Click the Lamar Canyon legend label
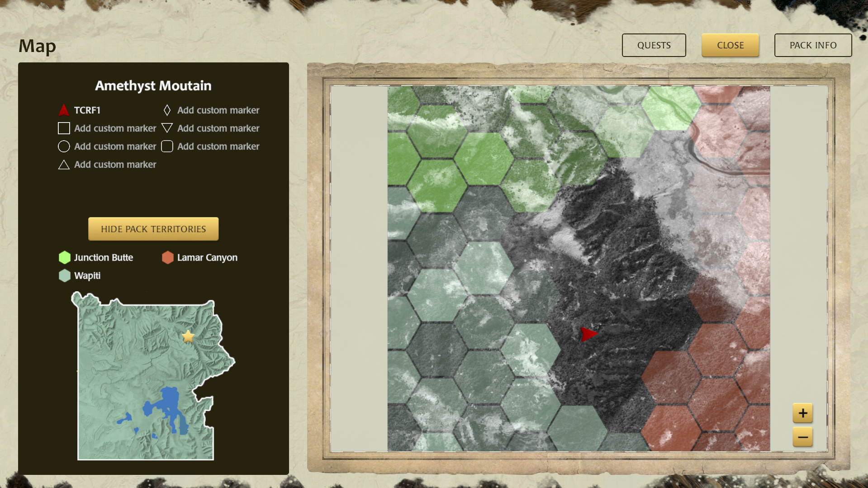The image size is (868, 488). click(207, 257)
